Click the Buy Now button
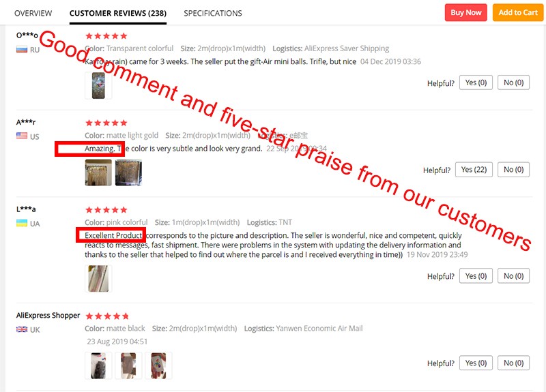The image size is (546, 392). 466,12
